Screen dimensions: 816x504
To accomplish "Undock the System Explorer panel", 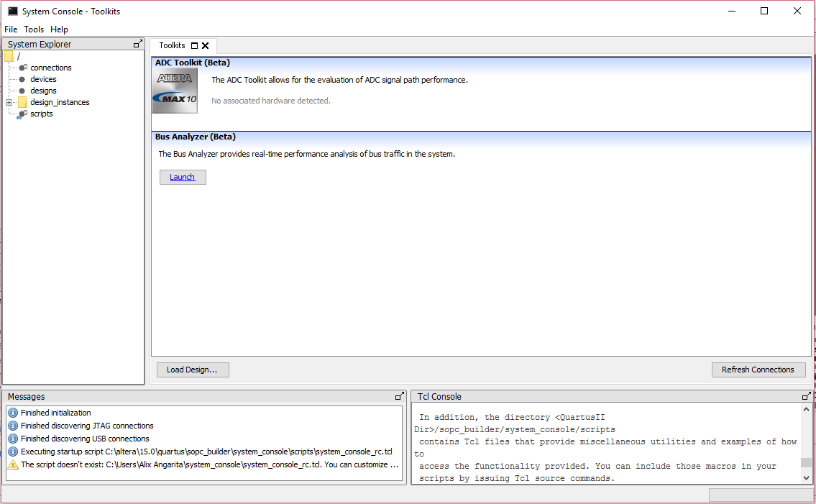I will click(x=137, y=45).
